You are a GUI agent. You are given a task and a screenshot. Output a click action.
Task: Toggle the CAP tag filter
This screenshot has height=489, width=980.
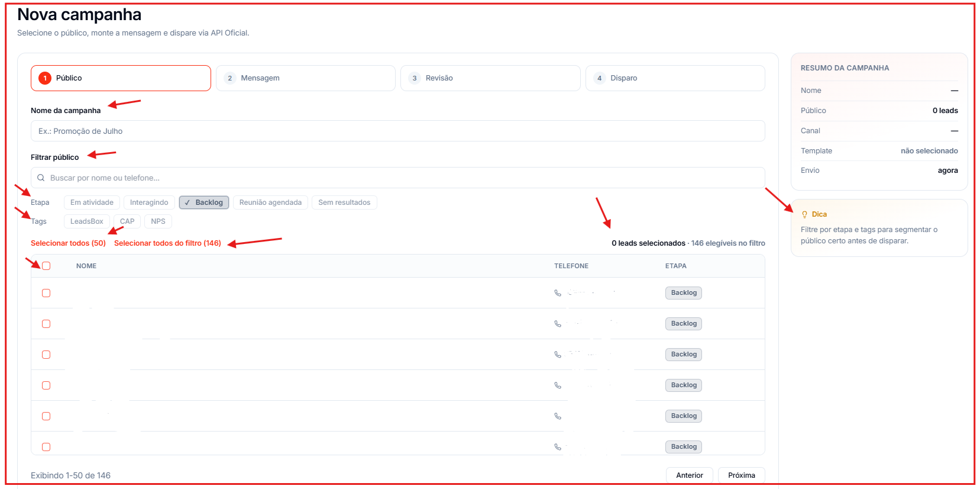click(127, 221)
